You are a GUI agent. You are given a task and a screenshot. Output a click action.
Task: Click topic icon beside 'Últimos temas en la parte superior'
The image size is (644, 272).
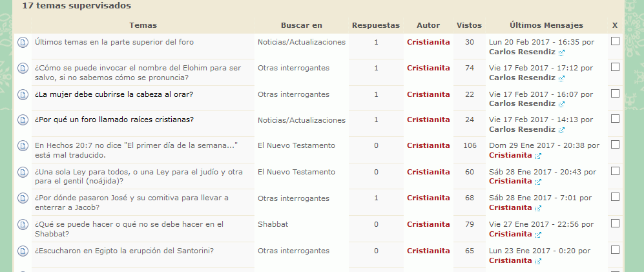[x=23, y=43]
